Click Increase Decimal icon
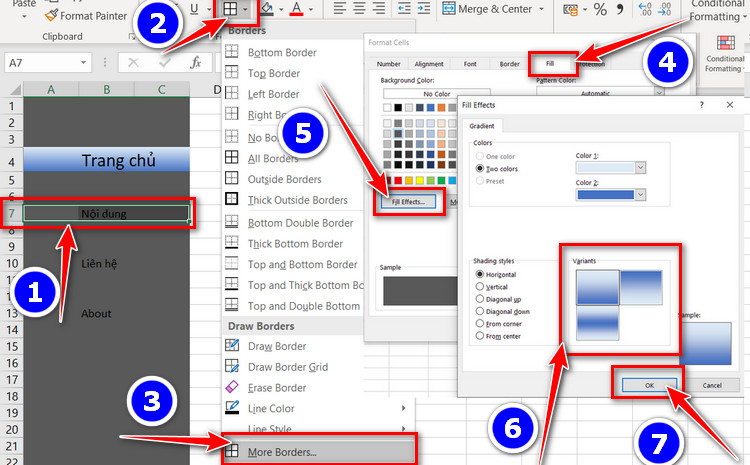 (x=645, y=9)
